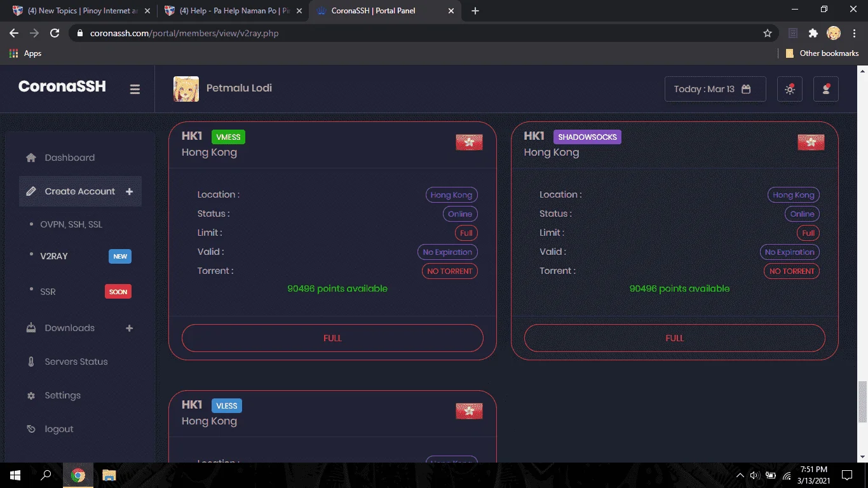Click points available text on VMESS card
Viewport: 868px width, 488px height.
click(337, 288)
